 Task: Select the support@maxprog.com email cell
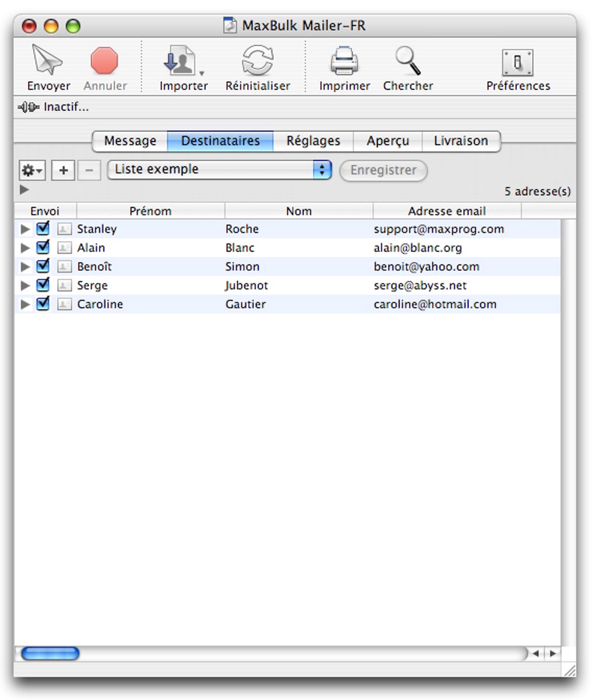439,229
